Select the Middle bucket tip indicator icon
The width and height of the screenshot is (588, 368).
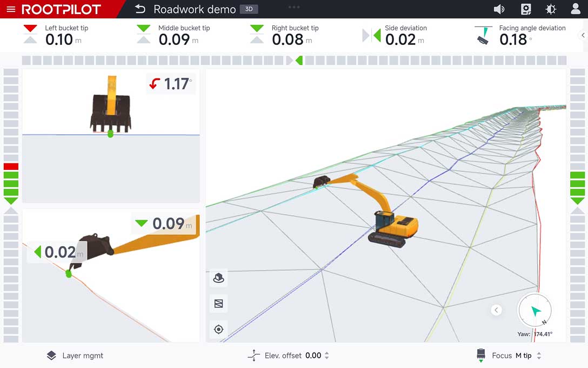(144, 34)
